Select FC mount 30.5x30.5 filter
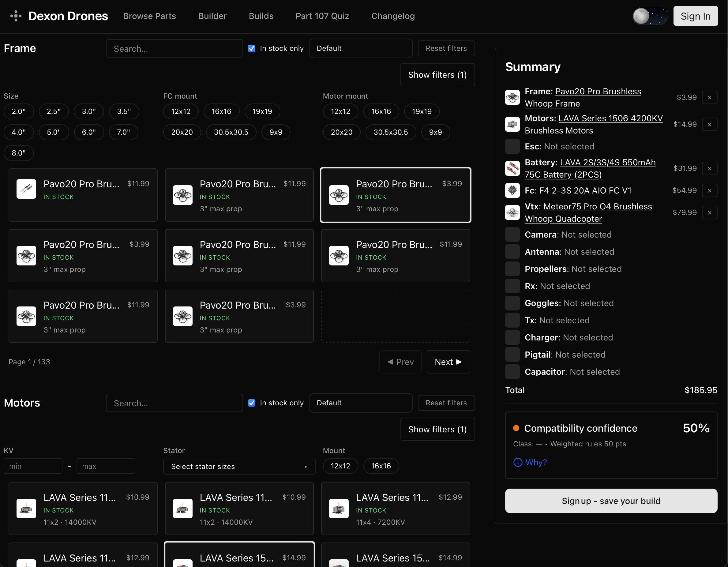Viewport: 728px width, 567px height. click(231, 132)
